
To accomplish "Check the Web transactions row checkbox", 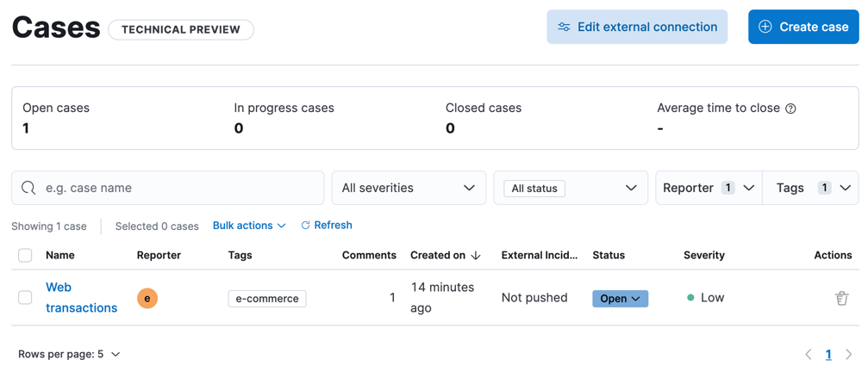I will [25, 298].
